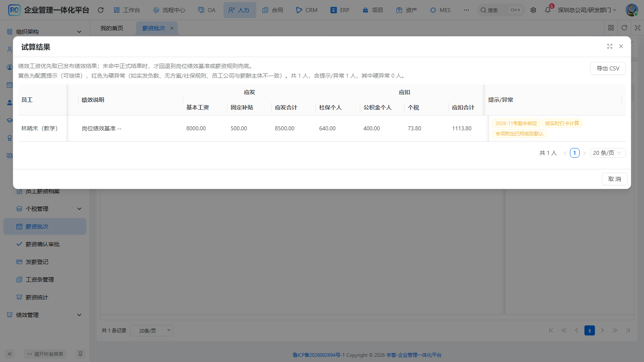Click the tab layout grid icon
This screenshot has height=362, width=644.
611,28
